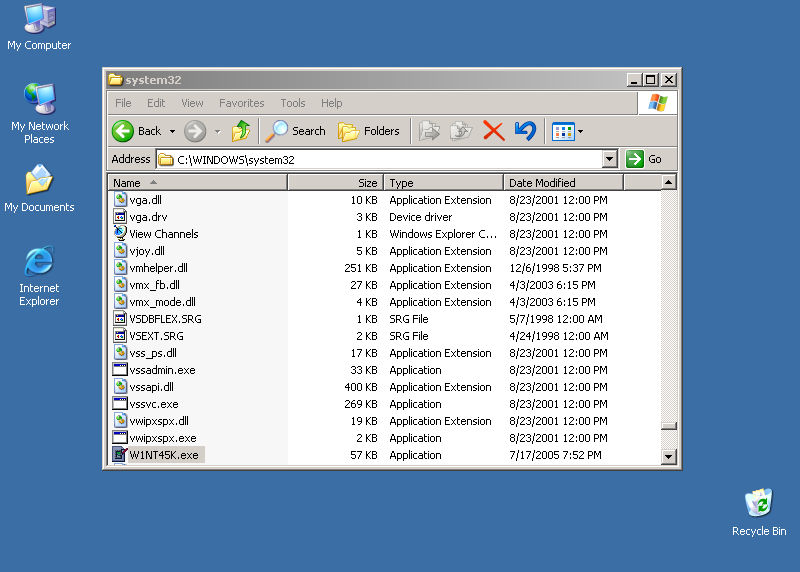This screenshot has height=572, width=800.
Task: Click the 7/17/2005 7:52 PM date cell
Action: (556, 455)
